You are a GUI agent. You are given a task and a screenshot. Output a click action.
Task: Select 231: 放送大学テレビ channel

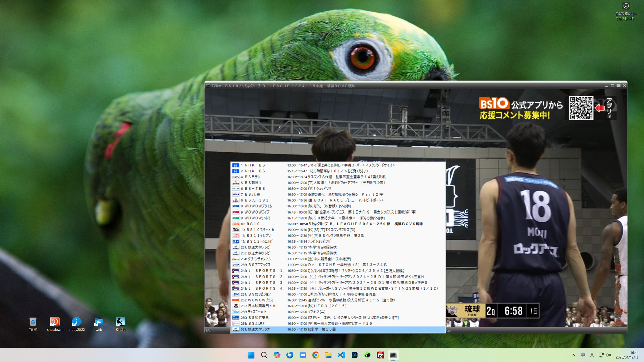[x=338, y=247]
